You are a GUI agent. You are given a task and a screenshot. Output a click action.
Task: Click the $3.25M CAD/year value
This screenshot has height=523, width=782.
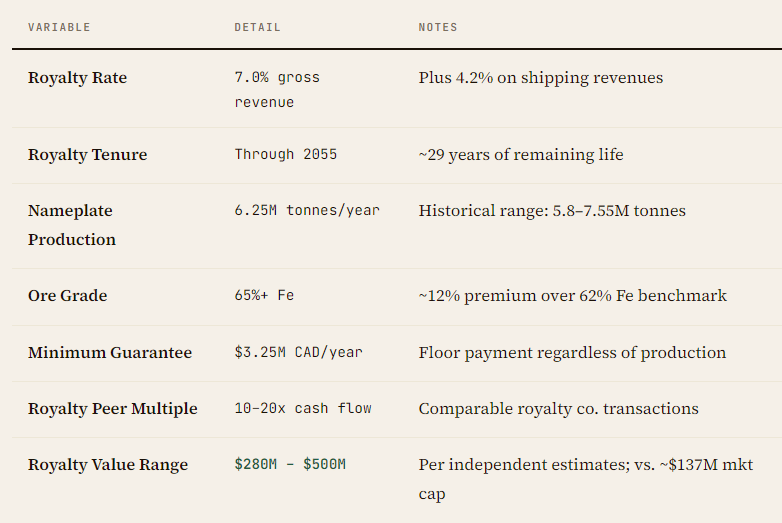pos(298,353)
